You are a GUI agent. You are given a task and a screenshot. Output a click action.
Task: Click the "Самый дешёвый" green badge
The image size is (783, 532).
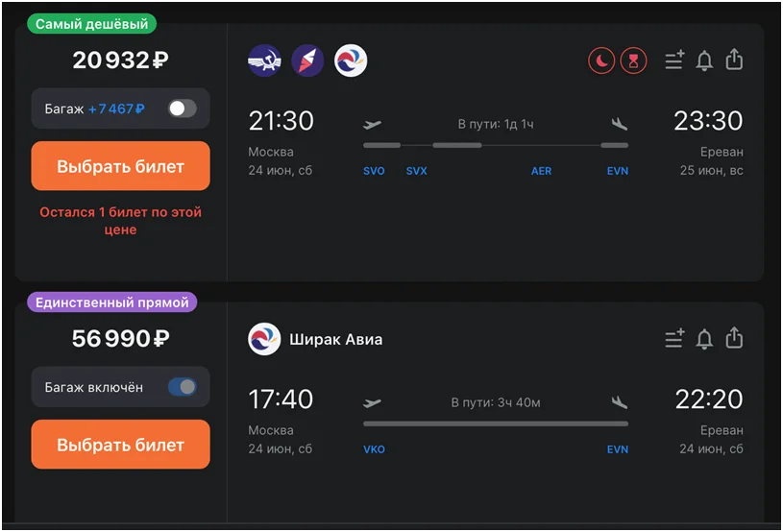pyautogui.click(x=92, y=24)
